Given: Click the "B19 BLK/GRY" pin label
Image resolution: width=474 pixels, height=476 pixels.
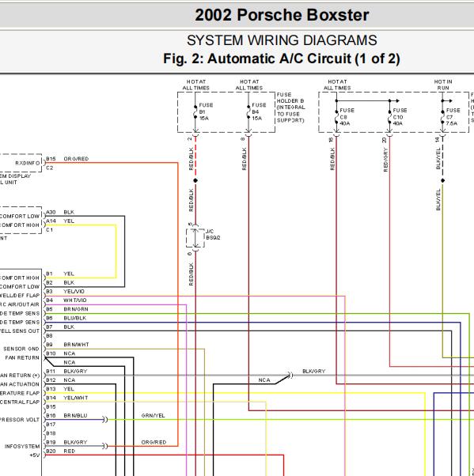Looking at the screenshot, I should click(66, 442).
